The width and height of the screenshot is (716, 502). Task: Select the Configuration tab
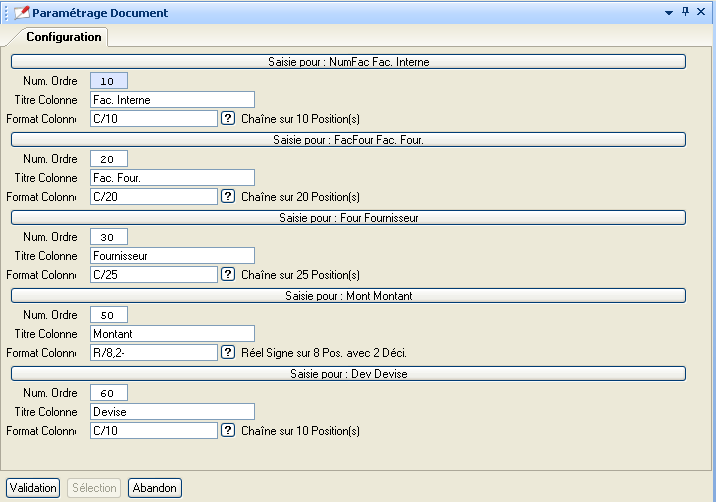click(x=64, y=37)
